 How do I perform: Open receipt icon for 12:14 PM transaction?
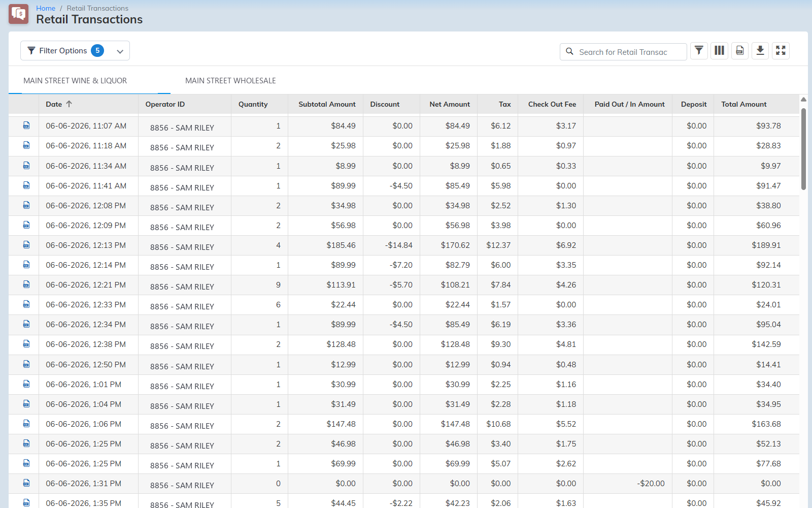[26, 265]
